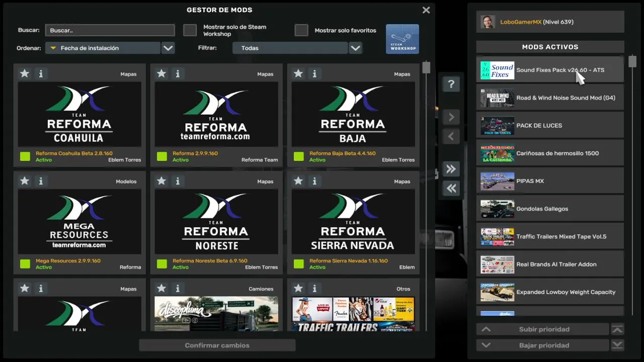Image resolution: width=644 pixels, height=362 pixels.
Task: Star the Mega Resources mod
Action: click(25, 181)
